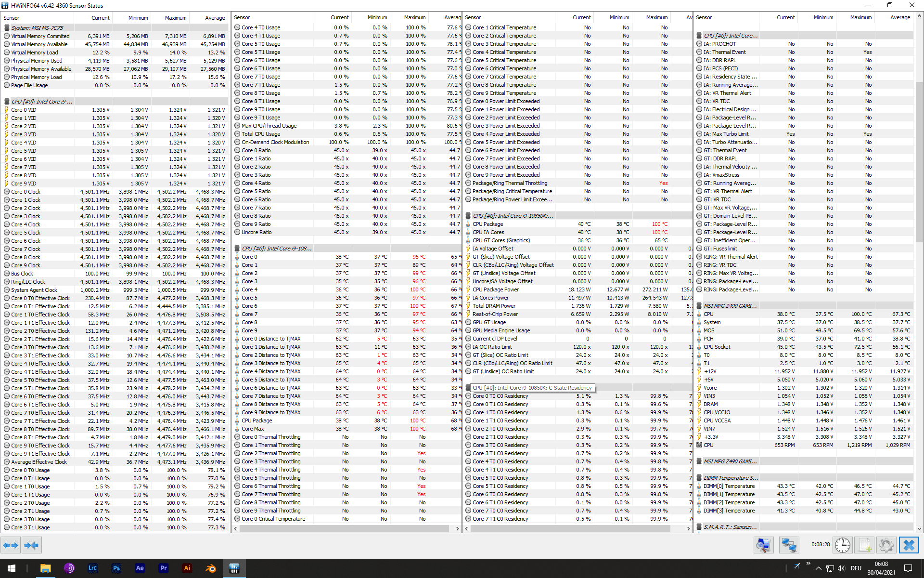Select the Ring/LLC Clock row
The image size is (924, 578).
(115, 282)
